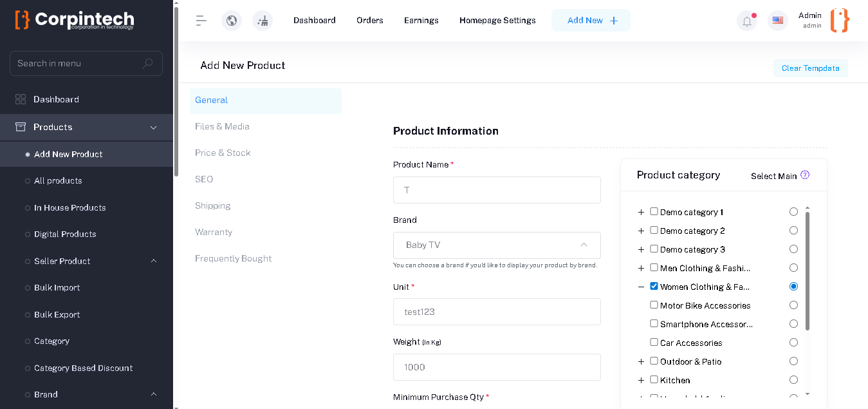Open the Orders menu in top bar
The height and width of the screenshot is (409, 868).
click(370, 21)
